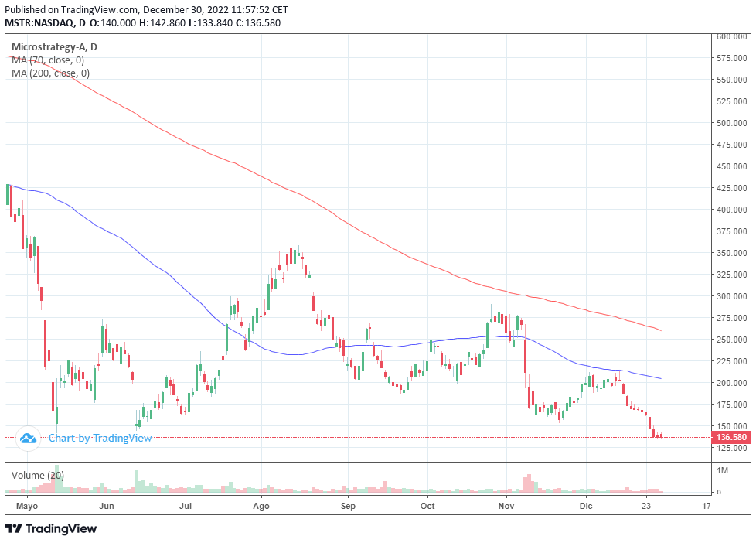Click the TradingView logo at bottom left
The width and height of the screenshot is (756, 543).
point(50,528)
